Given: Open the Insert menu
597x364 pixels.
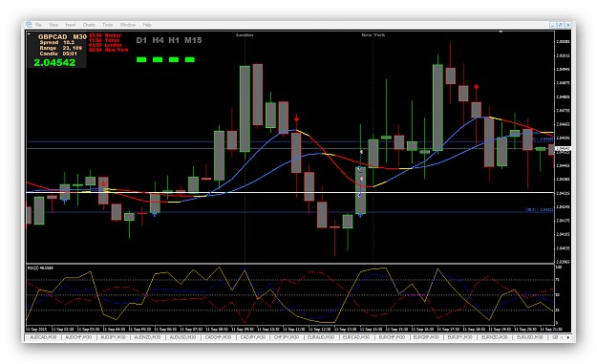Looking at the screenshot, I should point(71,25).
